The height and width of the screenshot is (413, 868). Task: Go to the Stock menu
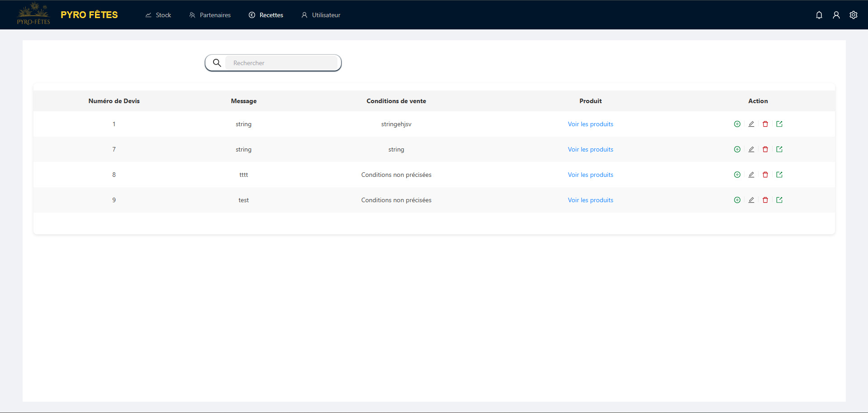click(x=158, y=15)
